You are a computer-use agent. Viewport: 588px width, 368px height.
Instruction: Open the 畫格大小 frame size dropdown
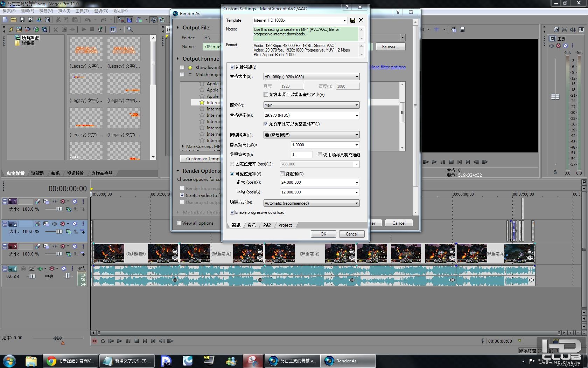tap(311, 77)
